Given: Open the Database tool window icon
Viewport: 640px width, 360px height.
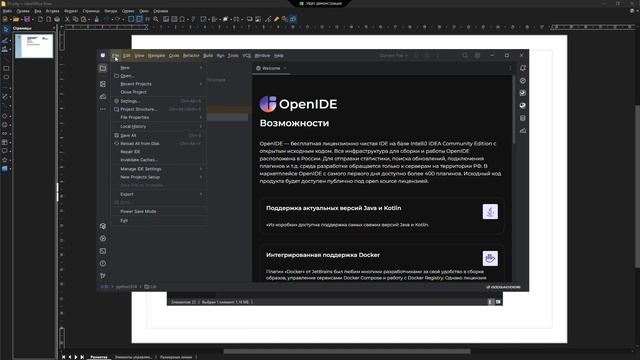Looking at the screenshot, I should (x=523, y=118).
